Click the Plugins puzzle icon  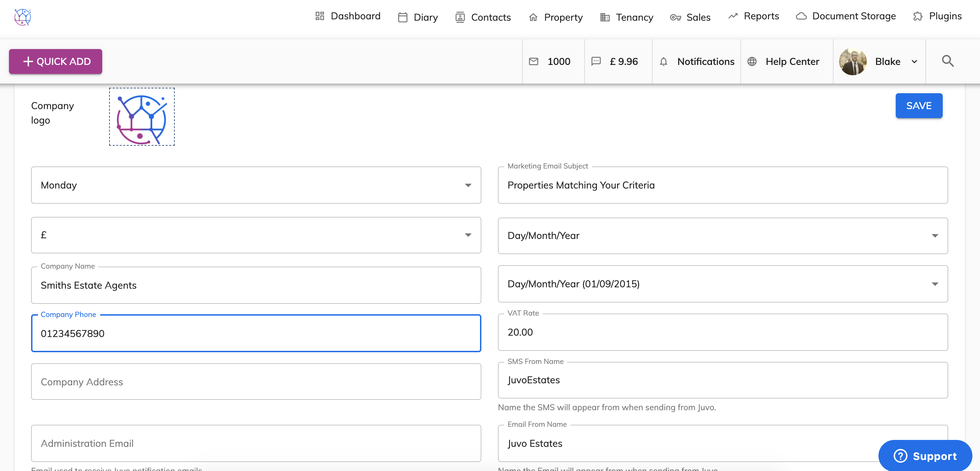click(x=917, y=16)
